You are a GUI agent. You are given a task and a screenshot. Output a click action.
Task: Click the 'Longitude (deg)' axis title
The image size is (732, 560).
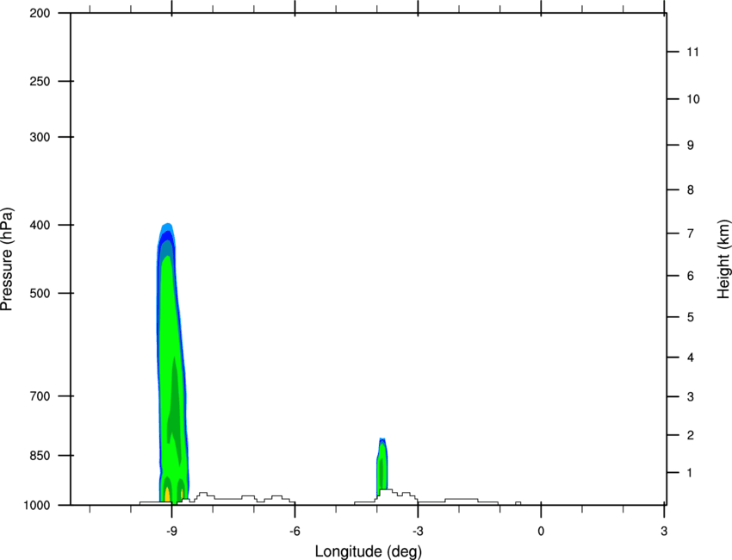pyautogui.click(x=369, y=551)
